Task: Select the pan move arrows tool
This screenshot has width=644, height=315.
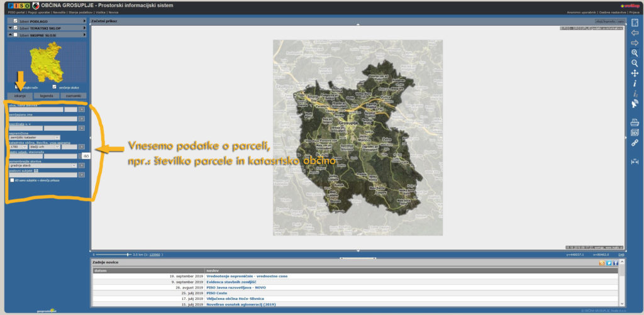Action: 635,73
